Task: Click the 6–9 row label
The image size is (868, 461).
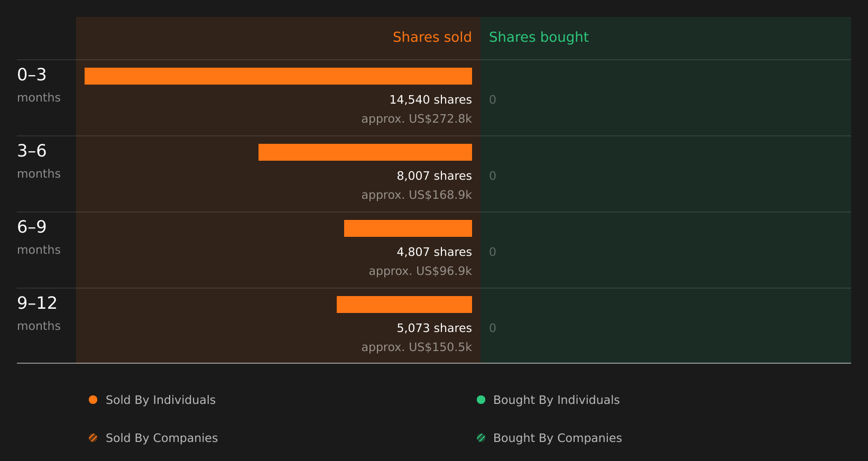Action: 32,227
